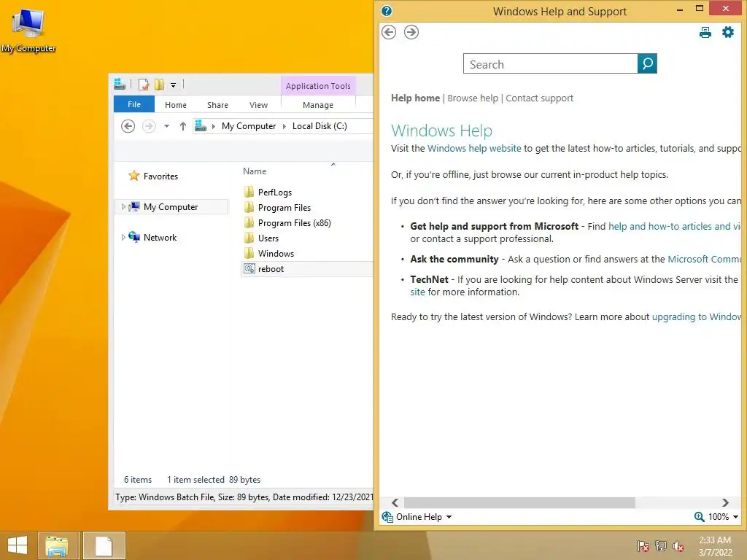Viewport: 747px width, 560px height.
Task: Click the zoom magnifier icon in Help
Action: (699, 517)
